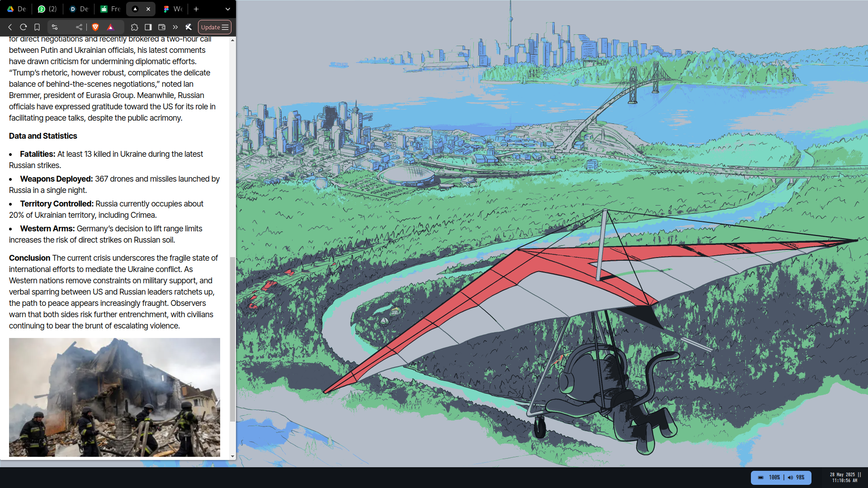Open the Brave Shields lion icon
This screenshot has width=868, height=488.
click(95, 27)
